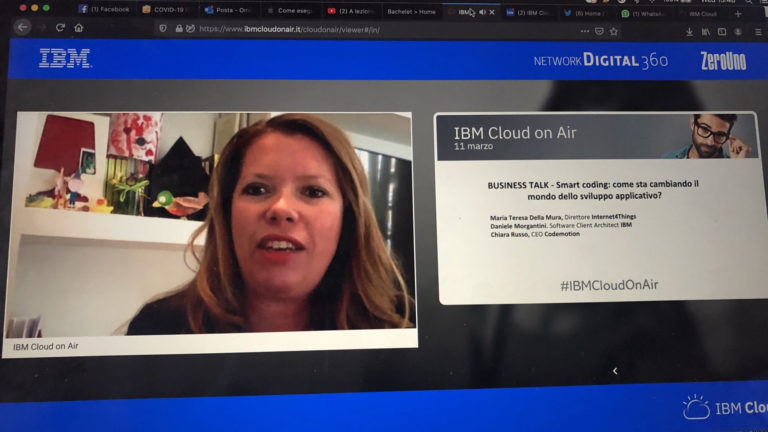Screen dimensions: 768x432
Task: Open the Firefox account icon
Action: [738, 32]
